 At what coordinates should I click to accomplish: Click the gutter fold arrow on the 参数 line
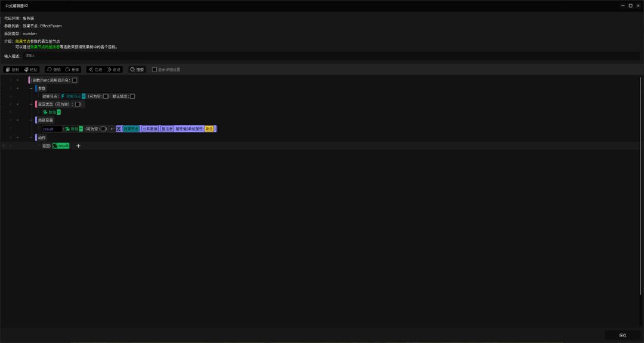17,88
